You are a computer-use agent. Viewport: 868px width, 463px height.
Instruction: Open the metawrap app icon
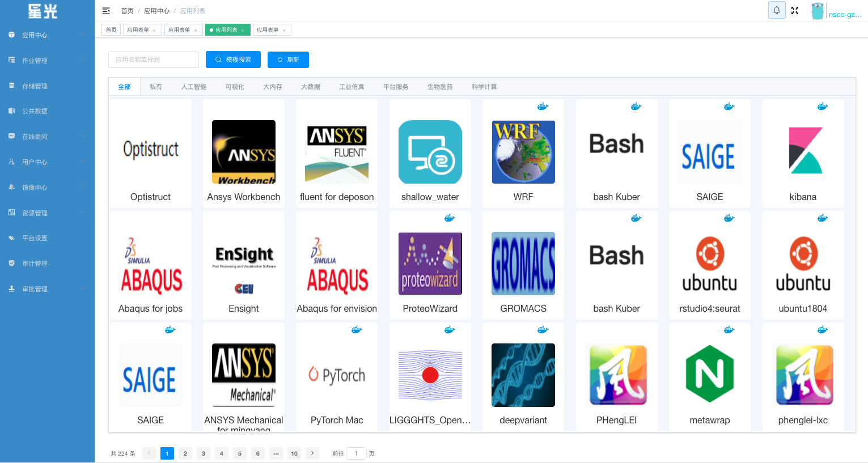pos(710,375)
